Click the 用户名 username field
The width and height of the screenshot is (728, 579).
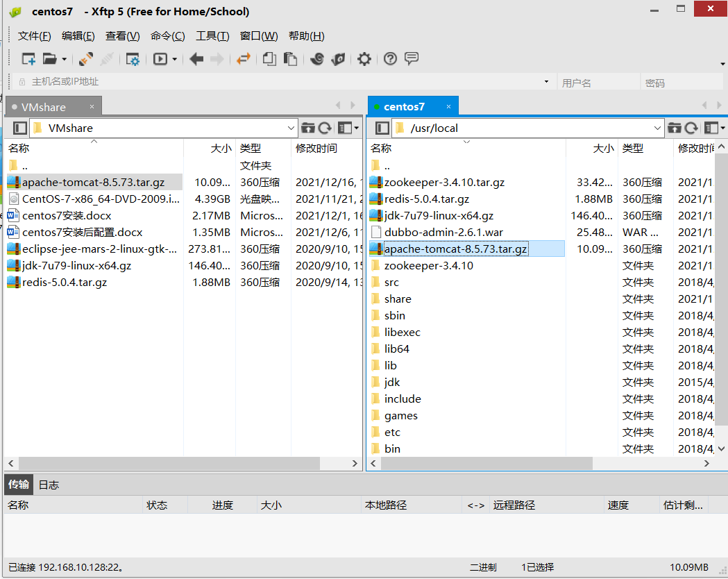(x=598, y=82)
